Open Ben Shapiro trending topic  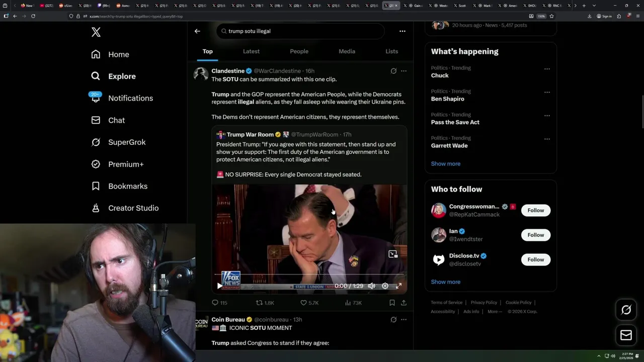coord(447,99)
